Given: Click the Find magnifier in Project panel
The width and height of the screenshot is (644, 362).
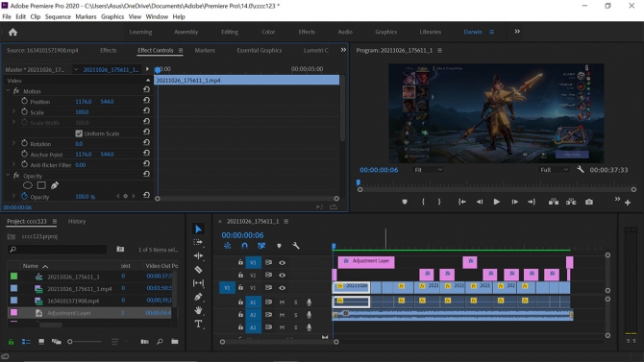Looking at the screenshot, I should click(160, 342).
